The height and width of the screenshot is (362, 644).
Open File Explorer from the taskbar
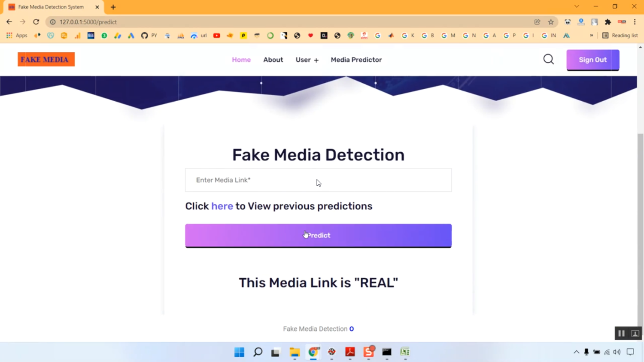[295, 352]
